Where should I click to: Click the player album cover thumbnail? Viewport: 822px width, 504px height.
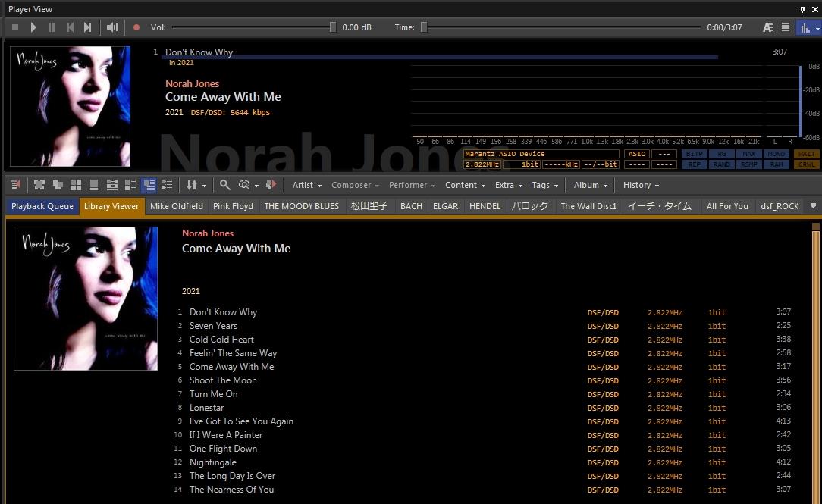[71, 106]
